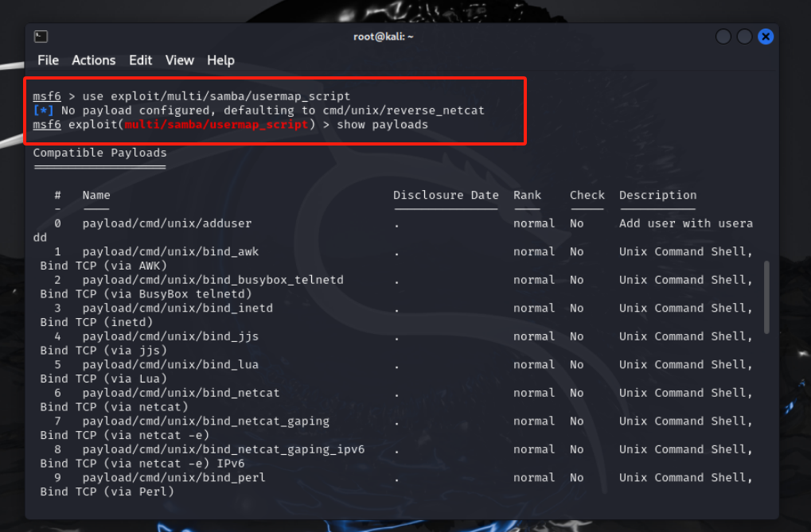Click 'Bind TCP (via Lua)' description text

(x=104, y=379)
